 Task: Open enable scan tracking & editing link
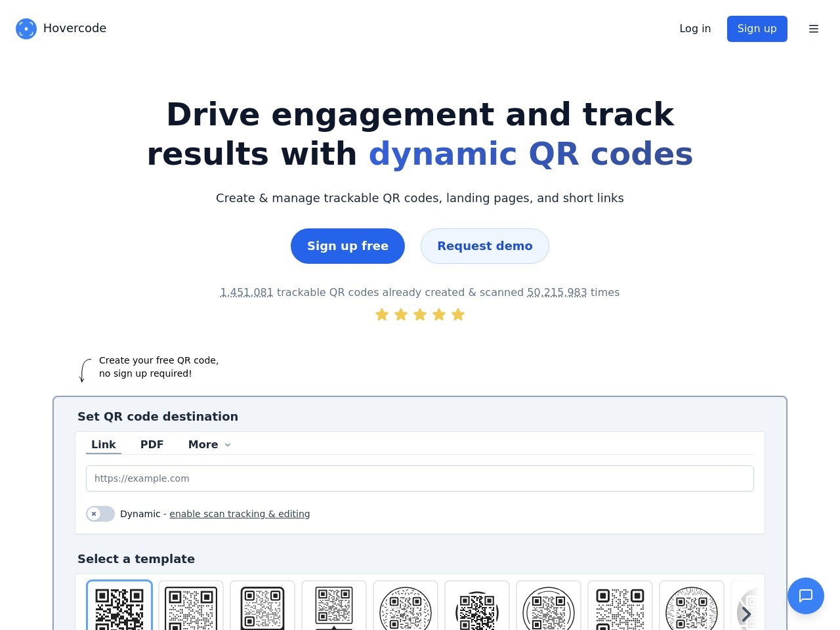pyautogui.click(x=240, y=514)
